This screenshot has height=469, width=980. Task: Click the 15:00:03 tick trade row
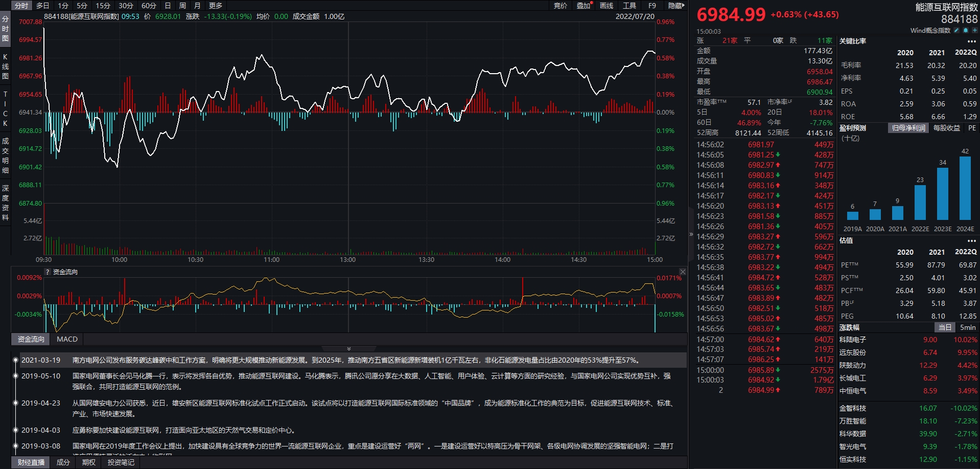(x=765, y=380)
